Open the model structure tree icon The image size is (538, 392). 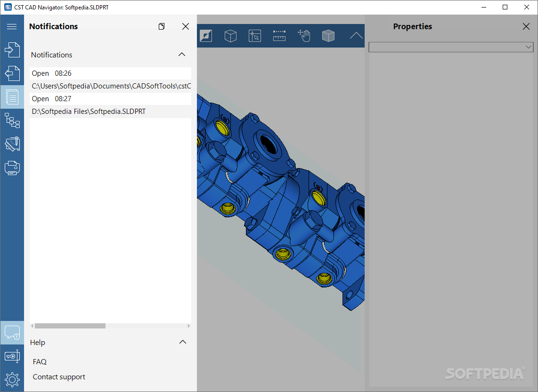[12, 120]
